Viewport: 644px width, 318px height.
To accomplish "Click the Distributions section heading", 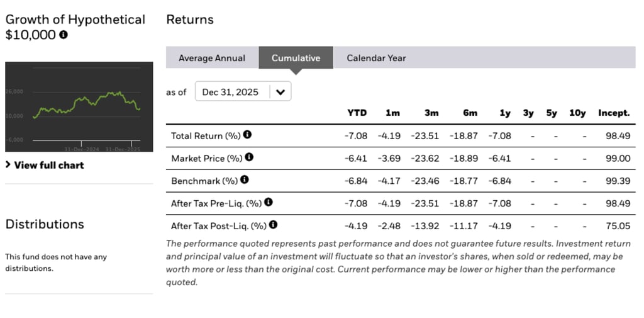I will pos(45,224).
